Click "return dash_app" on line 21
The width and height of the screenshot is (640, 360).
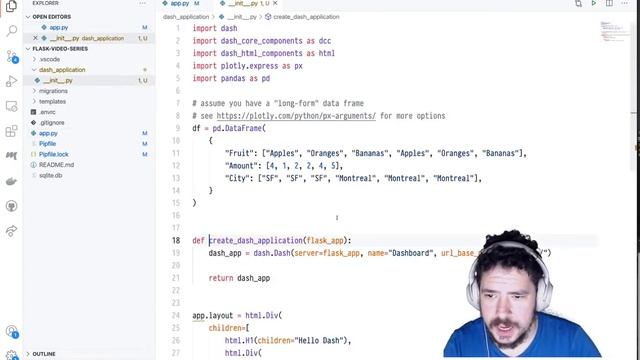pos(239,278)
